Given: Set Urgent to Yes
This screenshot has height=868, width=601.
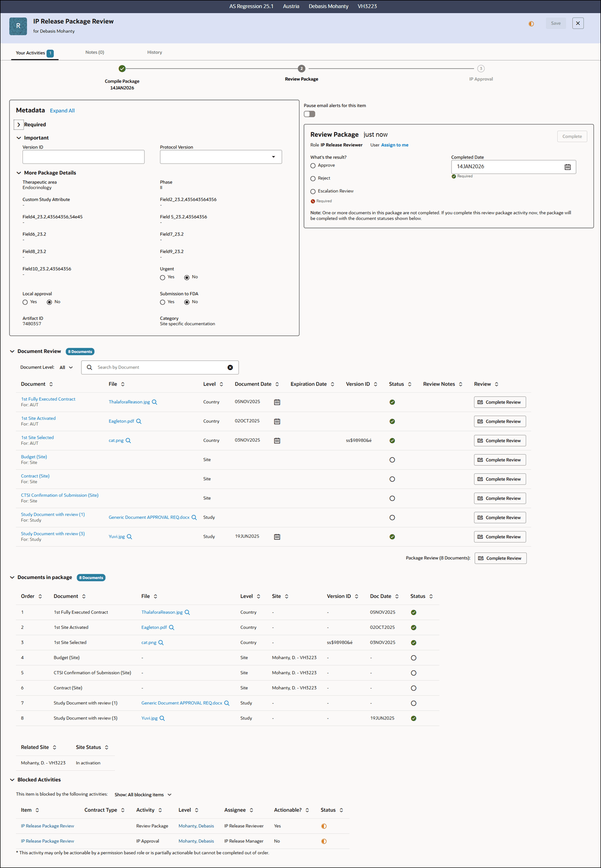Looking at the screenshot, I should [x=162, y=277].
